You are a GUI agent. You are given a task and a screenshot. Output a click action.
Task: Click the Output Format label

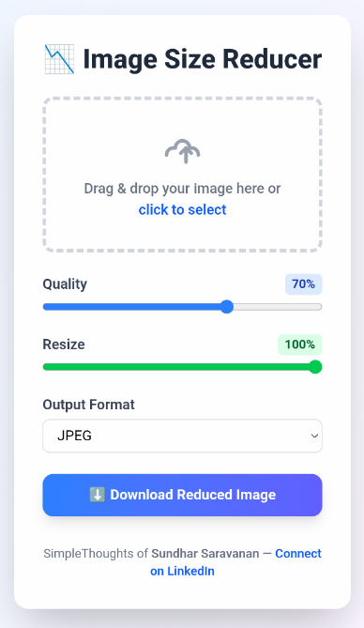88,405
